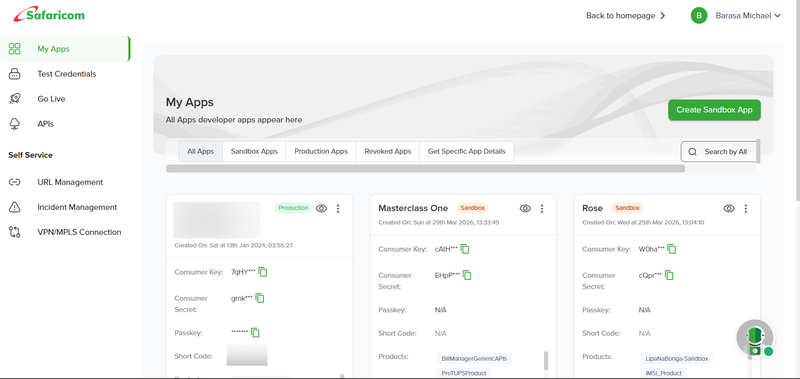
Task: Click the B user avatar
Action: pyautogui.click(x=699, y=15)
